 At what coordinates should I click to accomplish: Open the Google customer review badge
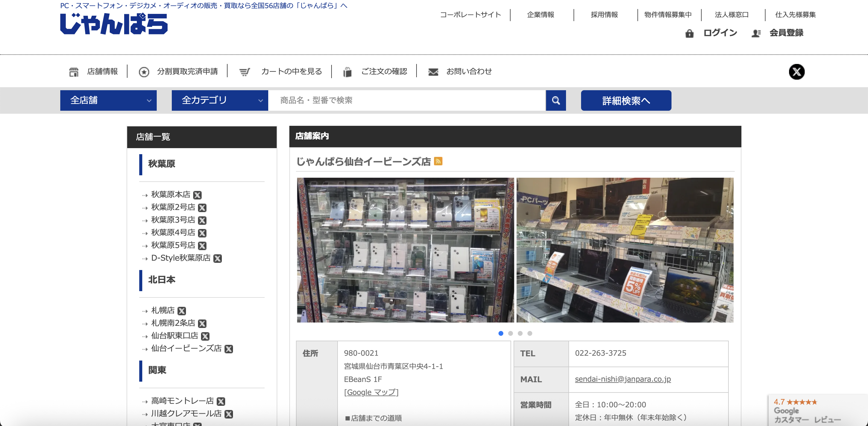pyautogui.click(x=818, y=410)
